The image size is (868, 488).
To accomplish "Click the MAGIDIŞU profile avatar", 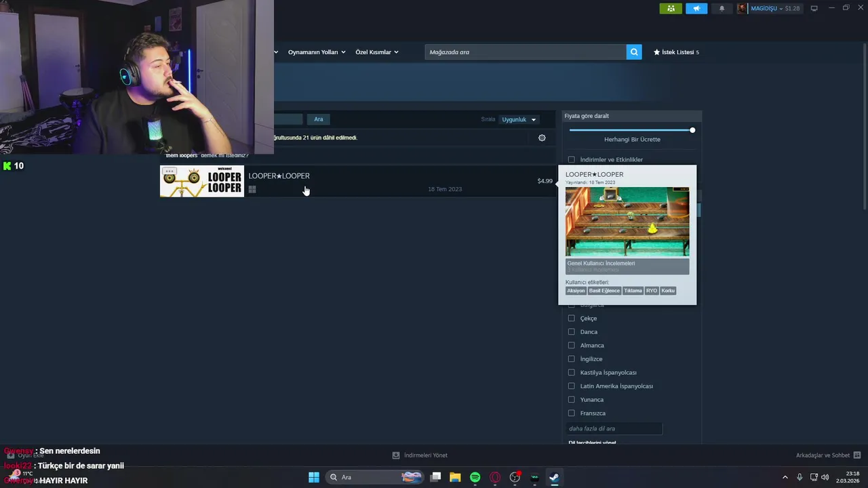I will 742,8.
